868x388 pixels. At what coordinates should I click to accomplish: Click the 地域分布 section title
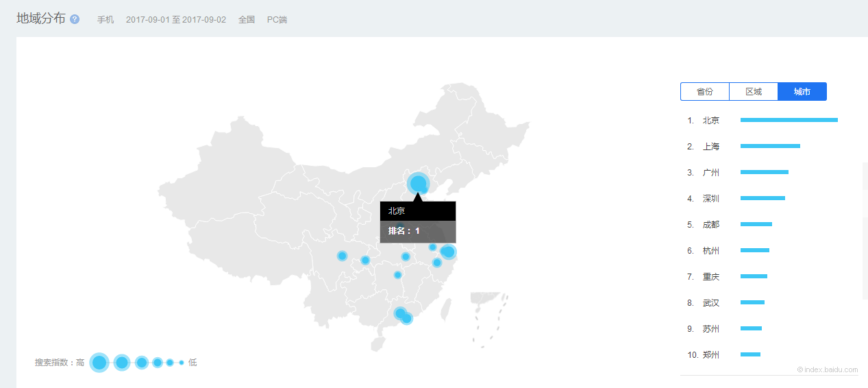point(41,19)
